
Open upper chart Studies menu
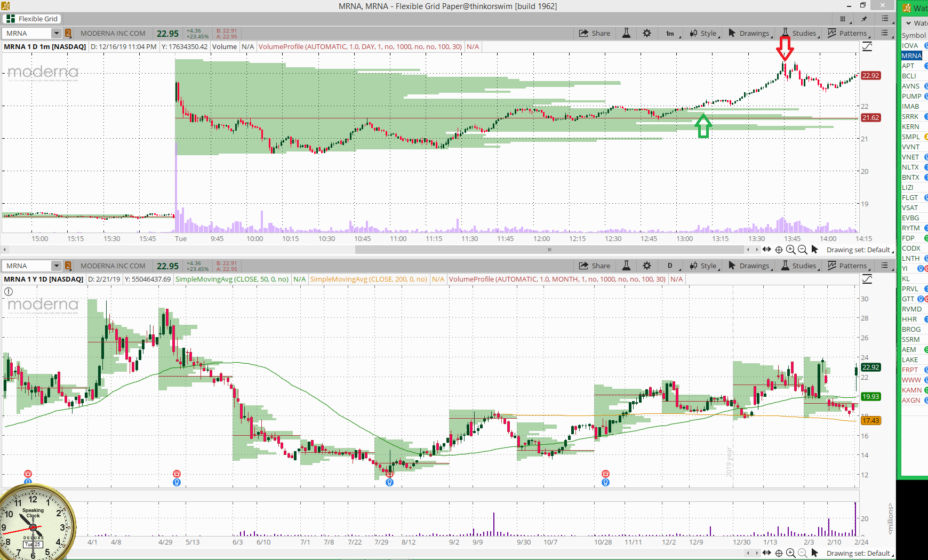click(799, 33)
